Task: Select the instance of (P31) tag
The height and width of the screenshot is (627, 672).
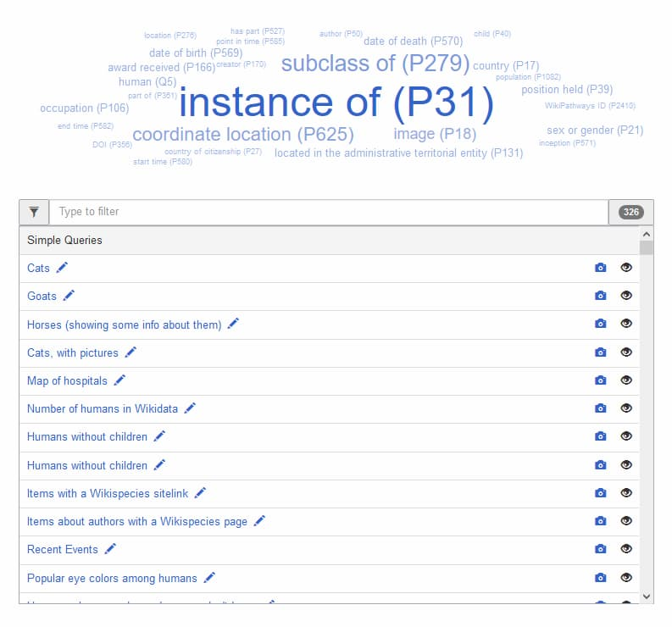Action: click(336, 103)
